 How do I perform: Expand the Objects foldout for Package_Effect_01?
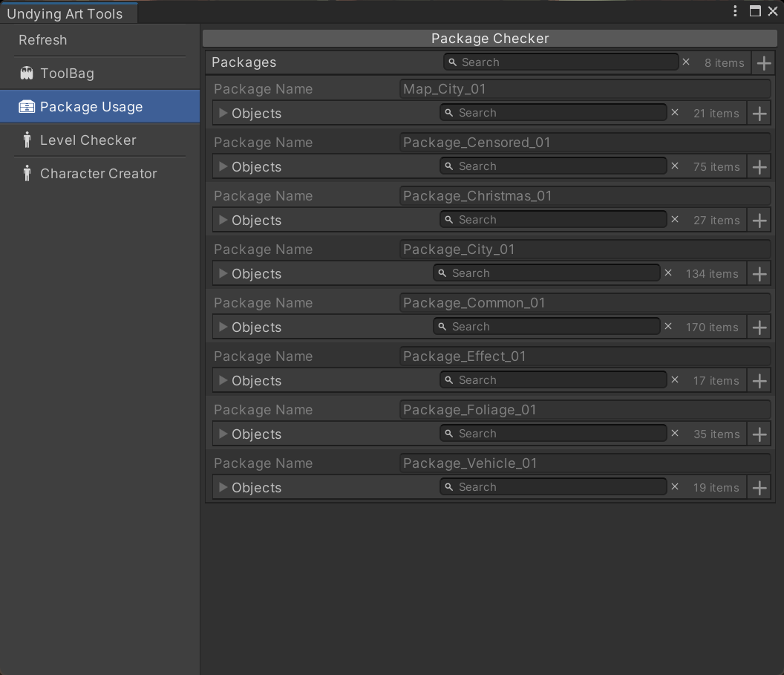tap(223, 381)
